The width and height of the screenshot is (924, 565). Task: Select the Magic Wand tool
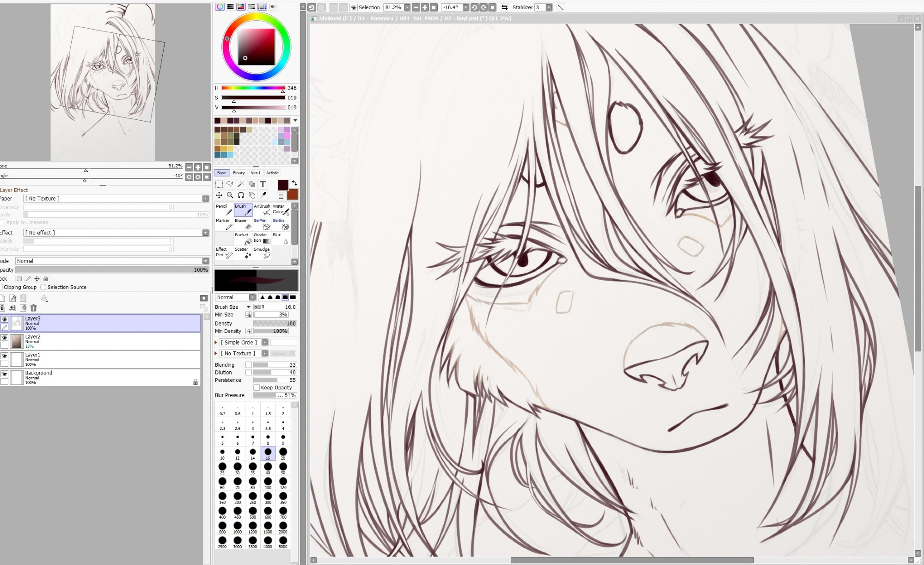pos(241,184)
